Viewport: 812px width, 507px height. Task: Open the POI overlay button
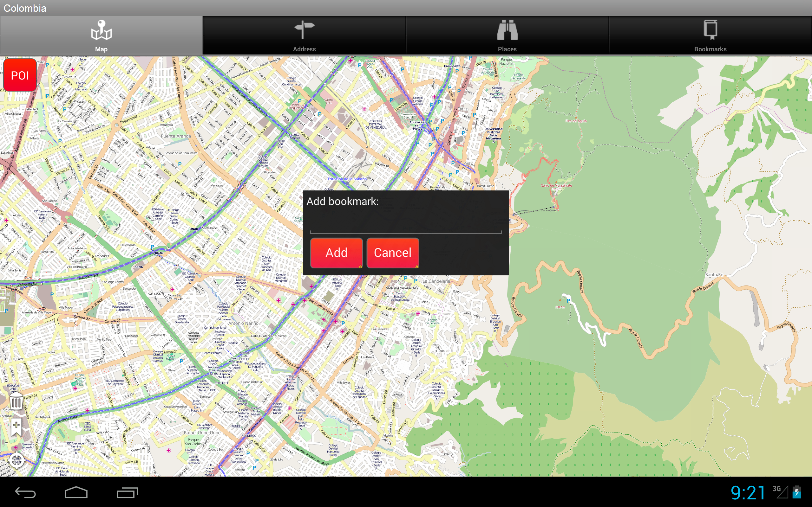[x=19, y=75]
